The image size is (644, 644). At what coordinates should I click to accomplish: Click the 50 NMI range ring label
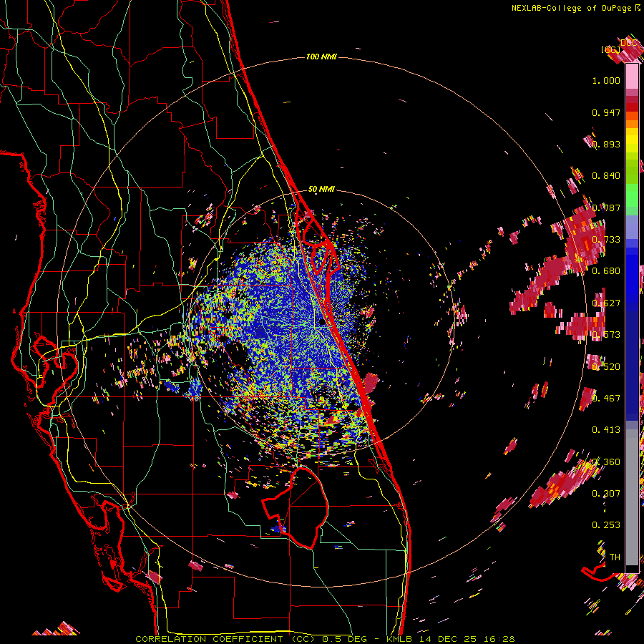pos(321,190)
